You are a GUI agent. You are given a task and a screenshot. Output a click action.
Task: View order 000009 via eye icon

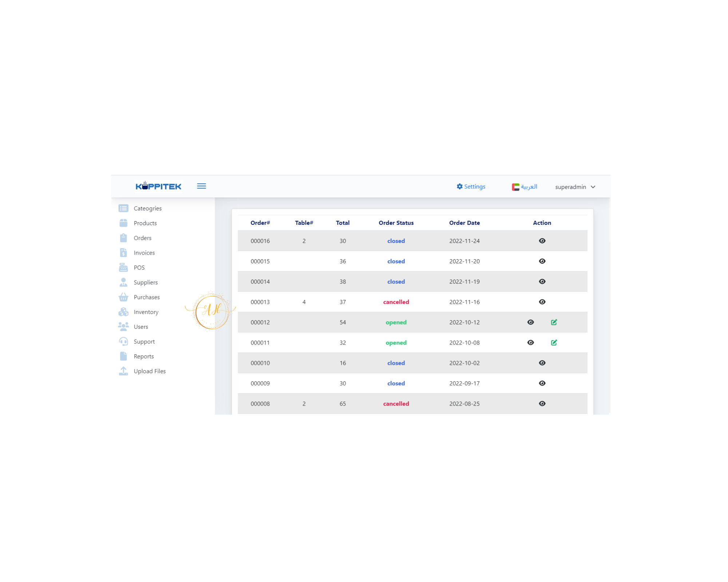coord(542,383)
